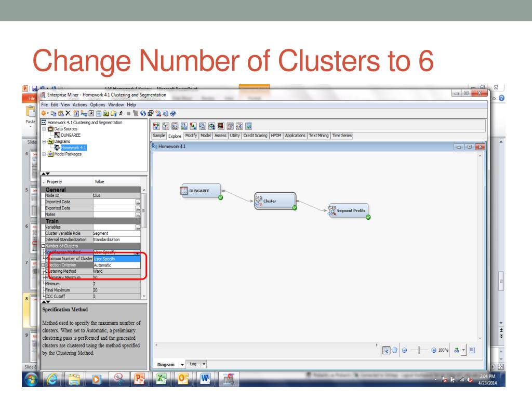Click the Paste clipboard icon in Enterprise Miner toolbar

click(x=61, y=114)
